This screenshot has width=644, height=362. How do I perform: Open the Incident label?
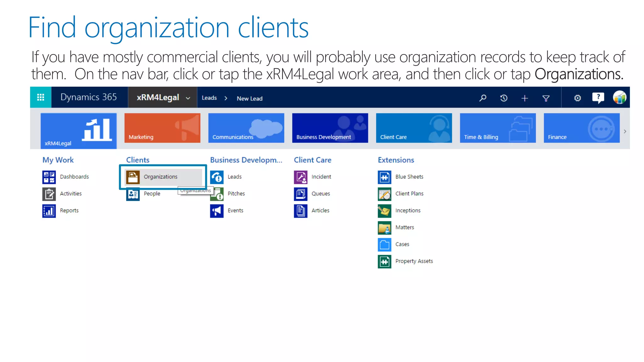point(321,177)
